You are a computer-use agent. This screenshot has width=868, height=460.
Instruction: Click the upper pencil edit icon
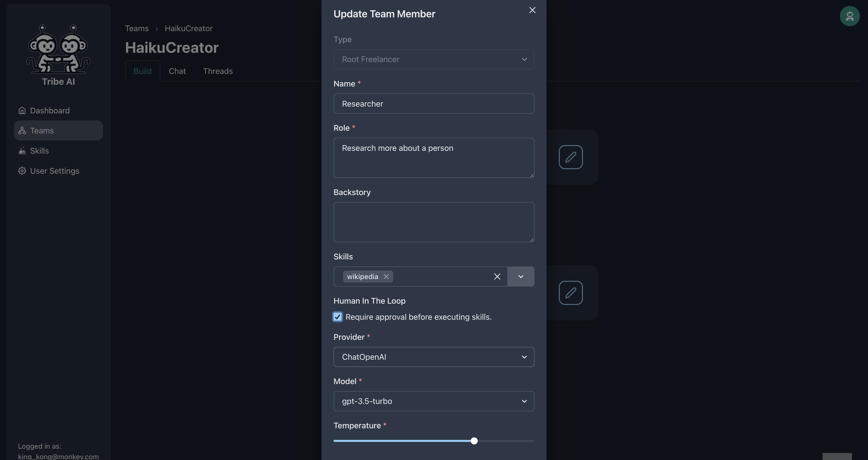570,157
